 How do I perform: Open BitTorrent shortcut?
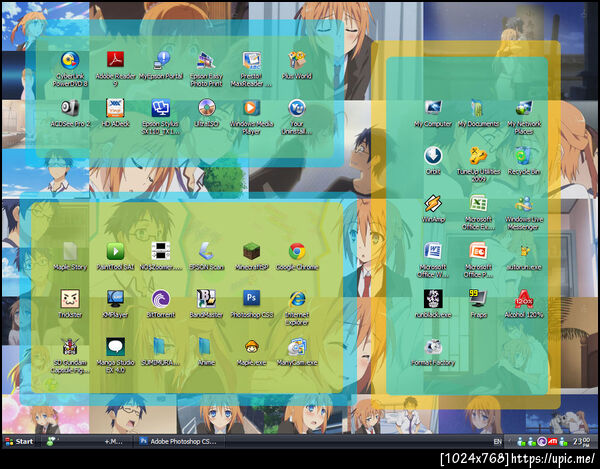coord(161,299)
